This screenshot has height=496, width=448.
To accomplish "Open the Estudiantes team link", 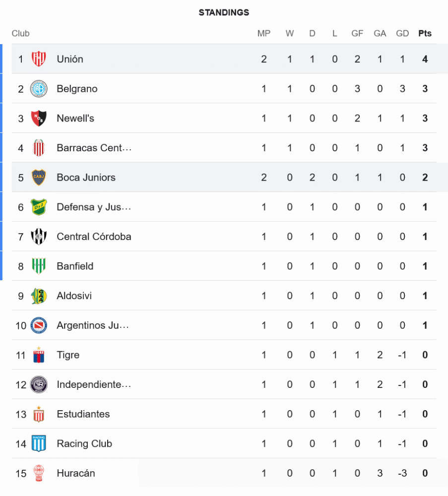I will (83, 414).
